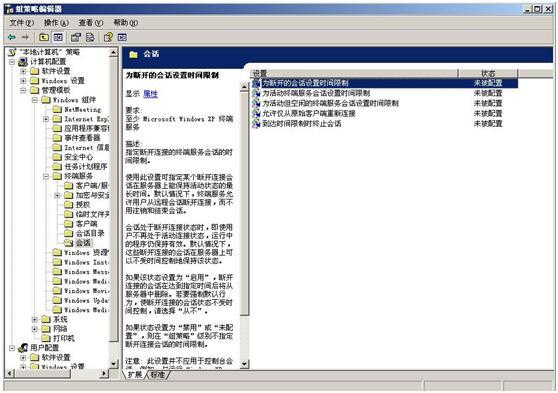
Task: Sort by the 设置 column header
Action: click(x=354, y=73)
